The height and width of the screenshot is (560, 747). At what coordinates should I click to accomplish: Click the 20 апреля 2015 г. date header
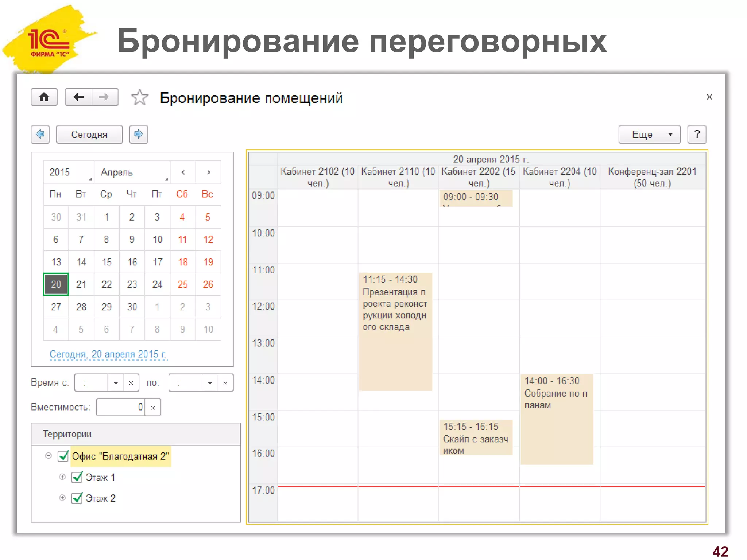click(491, 159)
